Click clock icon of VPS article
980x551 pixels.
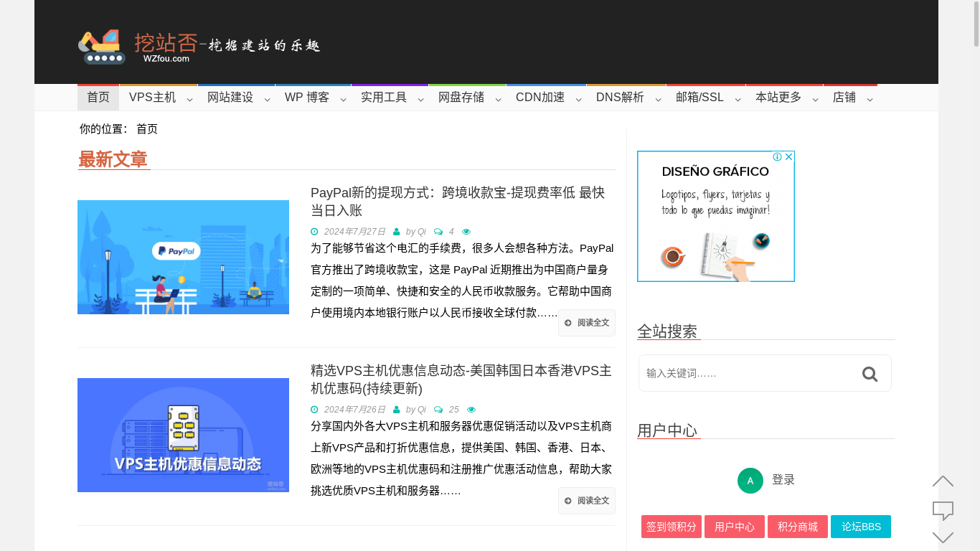pos(314,410)
